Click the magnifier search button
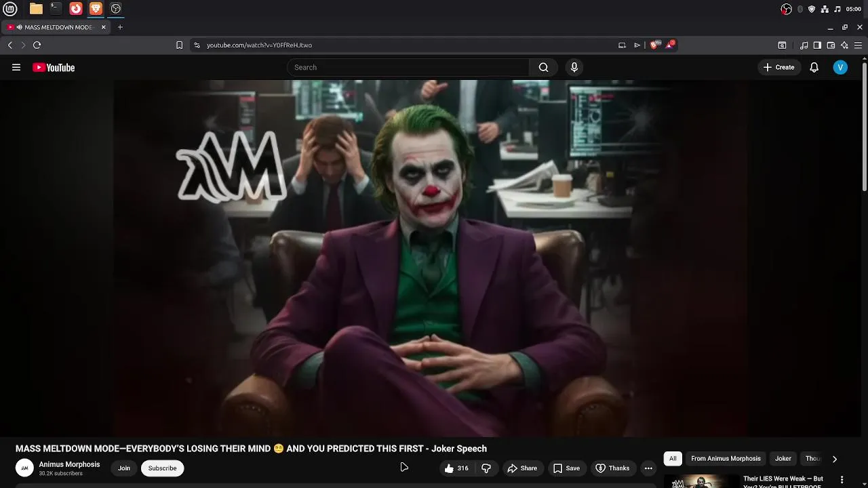Screen dimensions: 868x488 click(x=543, y=67)
